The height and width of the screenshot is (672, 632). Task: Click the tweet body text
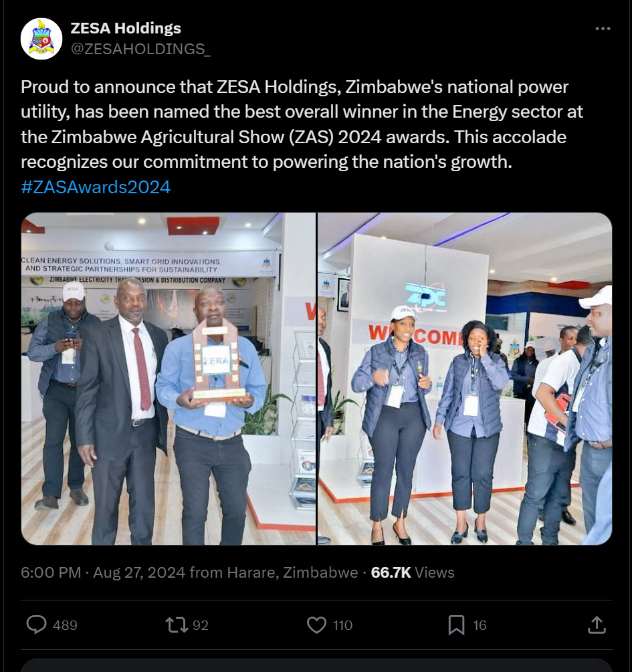302,124
